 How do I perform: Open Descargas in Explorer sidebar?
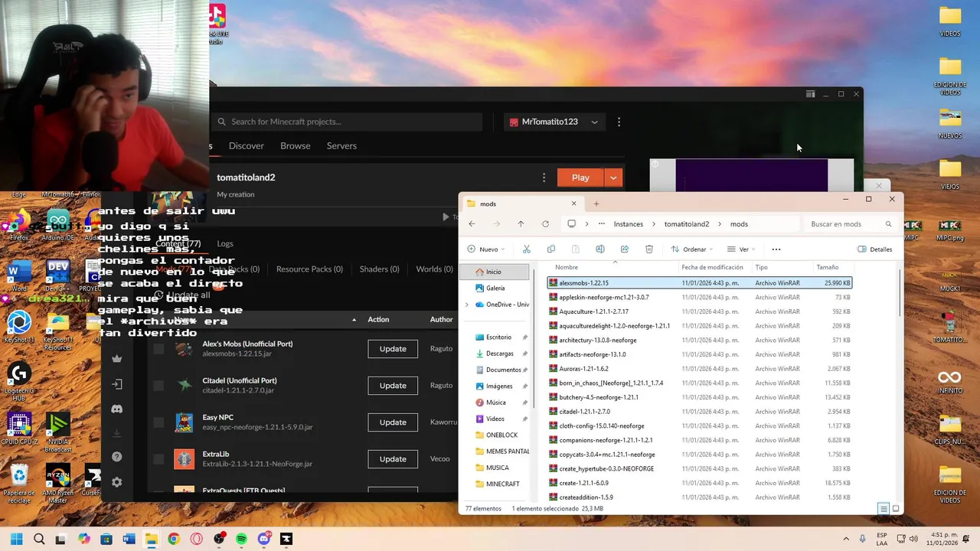(x=499, y=354)
